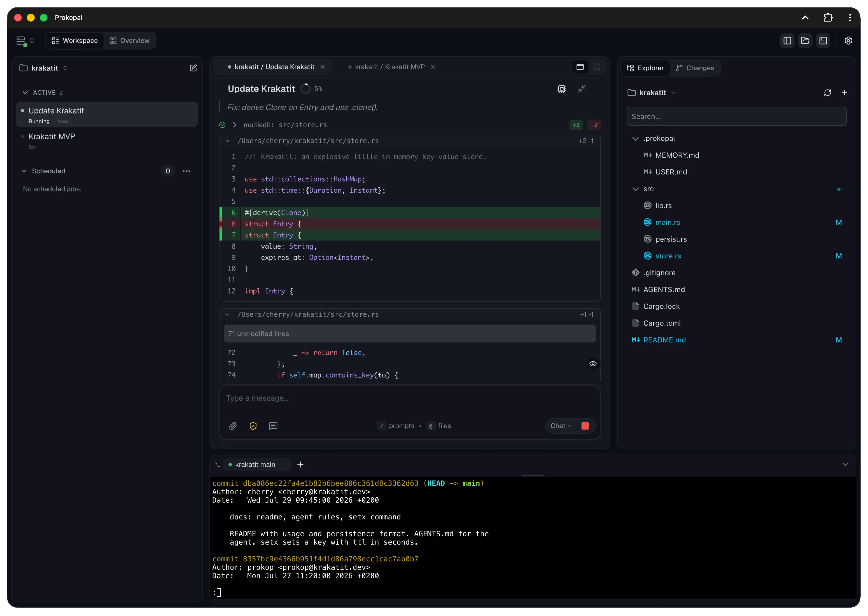Collapse the src folder
The height and width of the screenshot is (616, 868).
pyautogui.click(x=636, y=189)
